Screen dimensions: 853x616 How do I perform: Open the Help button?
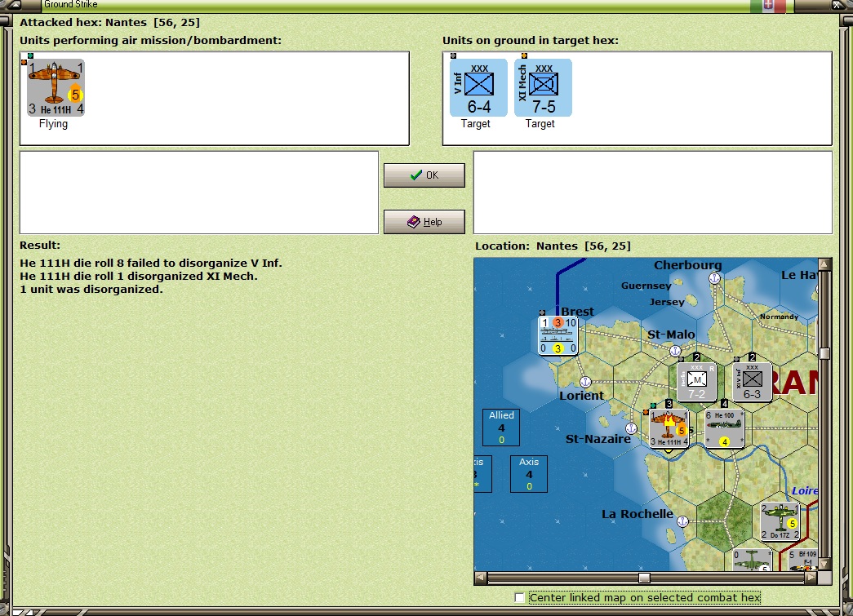424,222
